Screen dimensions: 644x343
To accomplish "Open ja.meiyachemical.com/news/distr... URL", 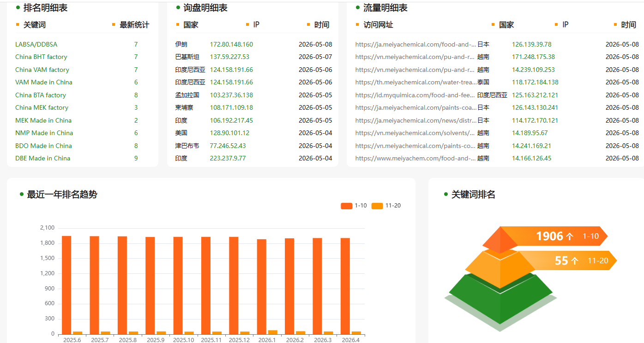I will 415,120.
